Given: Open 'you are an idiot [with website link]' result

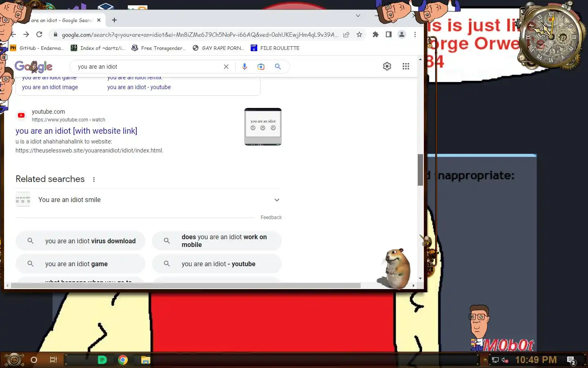Looking at the screenshot, I should [x=76, y=131].
